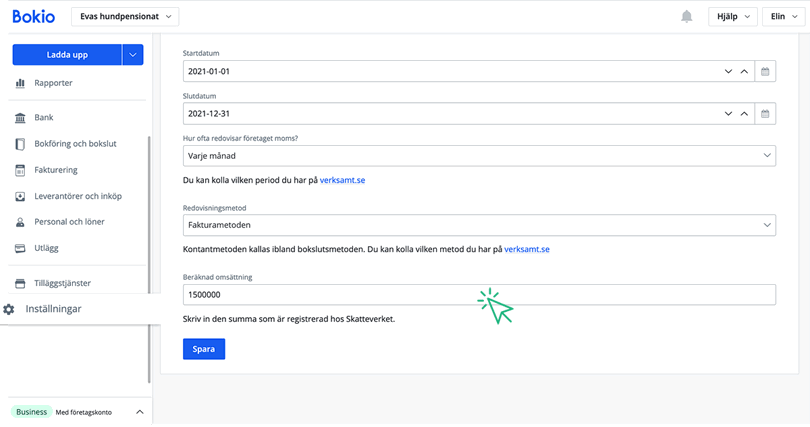Screen dimensions: 810x427
Task: Follow the verksamt.se link under Redovisningsmetod
Action: (527, 248)
